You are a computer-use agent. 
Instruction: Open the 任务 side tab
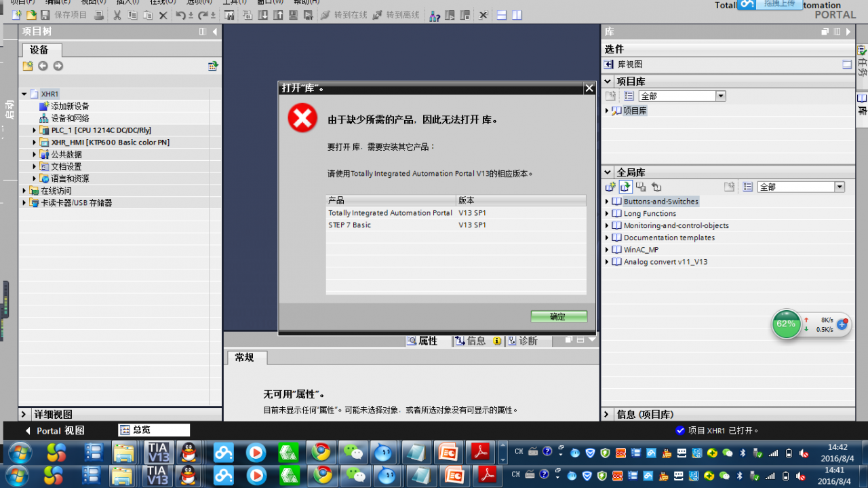coord(862,61)
